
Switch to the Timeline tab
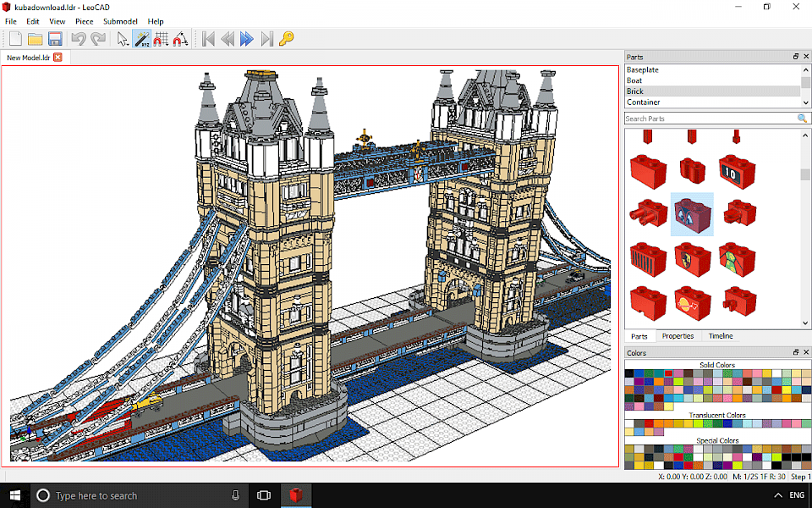[x=721, y=336]
